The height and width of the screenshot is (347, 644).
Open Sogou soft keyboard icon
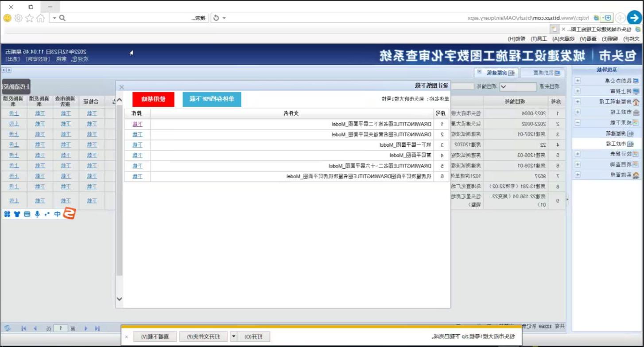pos(27,214)
